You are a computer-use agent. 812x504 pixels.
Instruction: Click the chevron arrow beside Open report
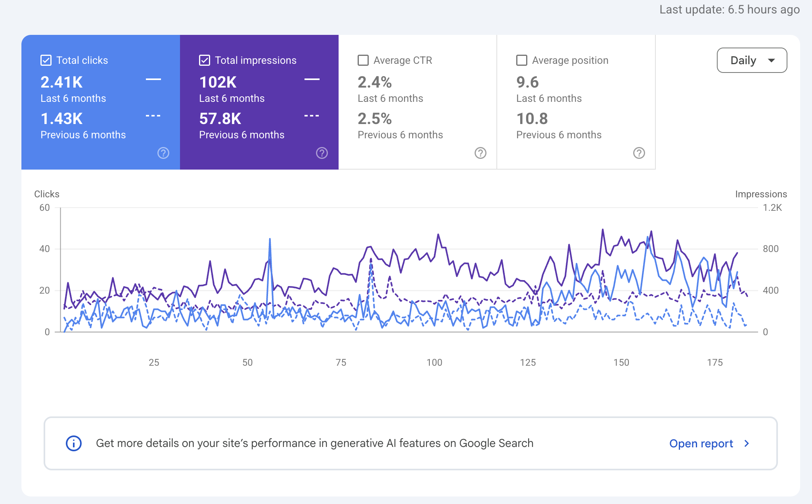(x=747, y=443)
